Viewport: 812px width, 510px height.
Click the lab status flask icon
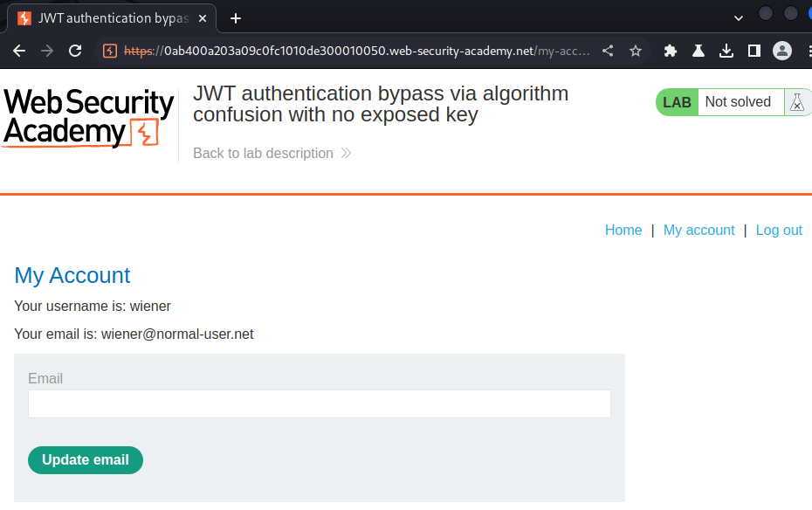797,102
